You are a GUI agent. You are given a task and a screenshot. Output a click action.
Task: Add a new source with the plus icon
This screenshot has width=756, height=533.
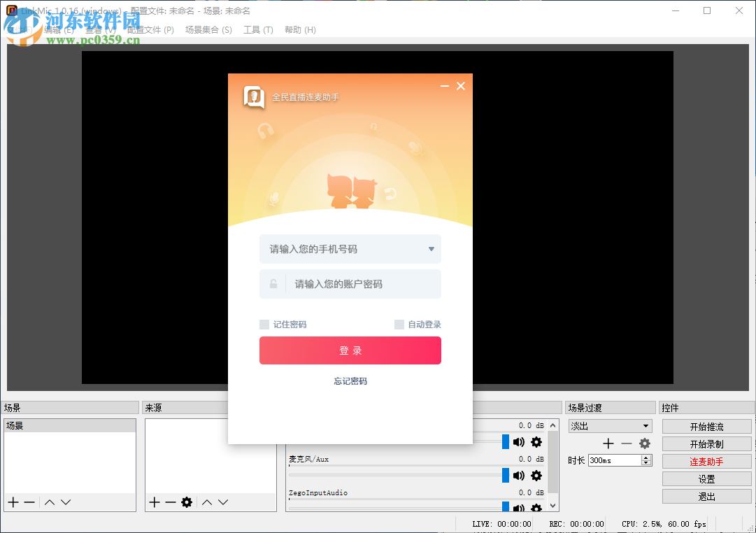153,502
